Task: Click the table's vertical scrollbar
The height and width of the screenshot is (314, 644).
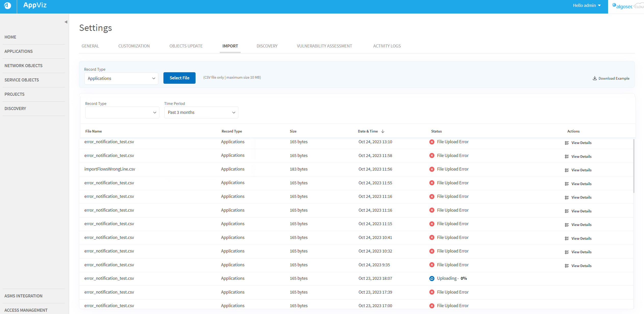Action: [x=634, y=166]
